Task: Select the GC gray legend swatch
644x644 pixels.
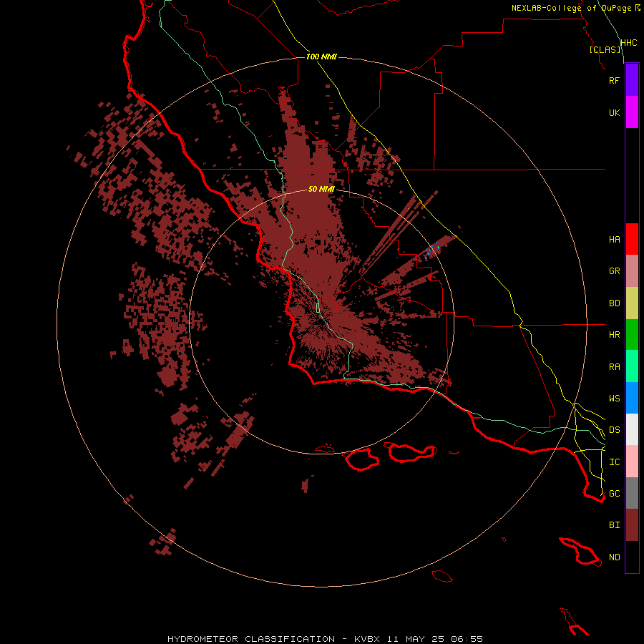Action: 632,493
